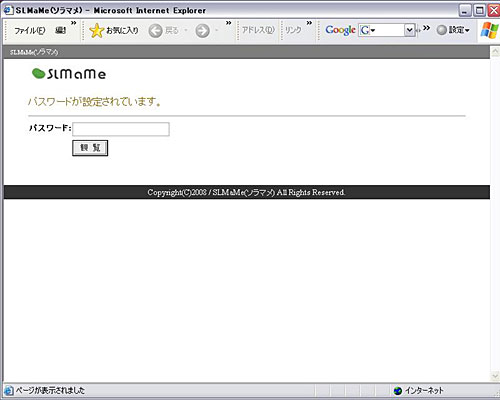The image size is (500, 400).
Task: Click the パスワード password input field
Action: pos(121,129)
